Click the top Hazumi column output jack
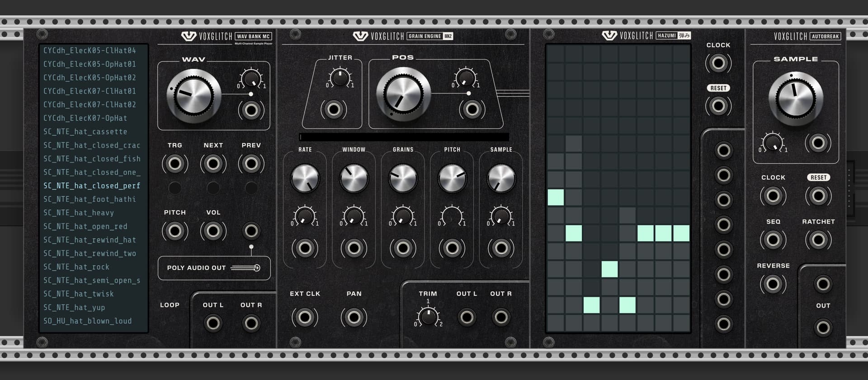 pos(724,150)
